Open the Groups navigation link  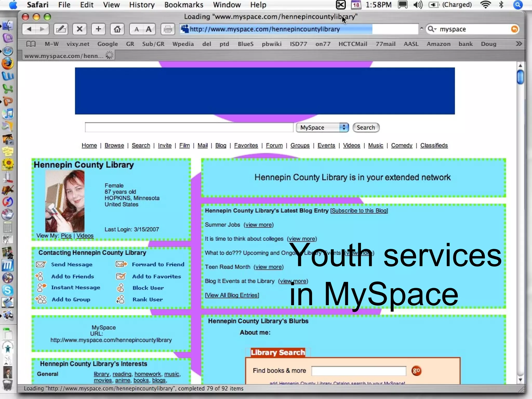[x=300, y=145]
